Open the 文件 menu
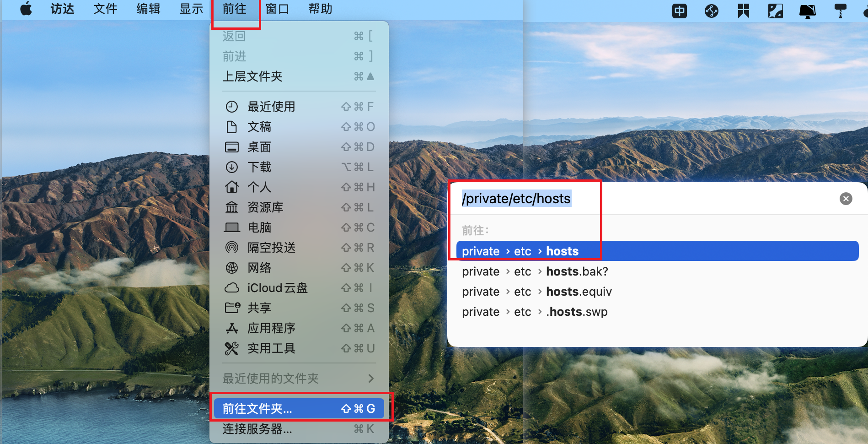868x444 pixels. click(105, 9)
